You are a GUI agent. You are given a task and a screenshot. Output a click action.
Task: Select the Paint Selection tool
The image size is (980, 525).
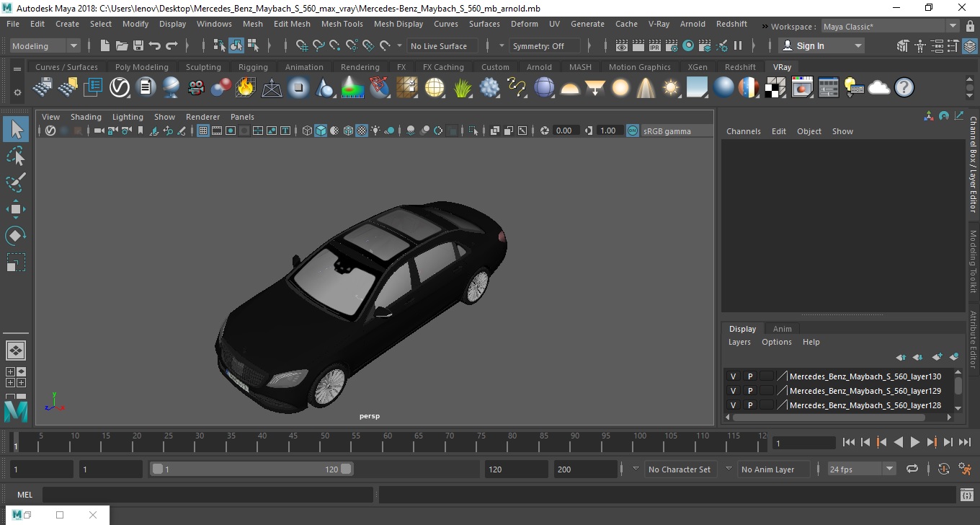[16, 182]
